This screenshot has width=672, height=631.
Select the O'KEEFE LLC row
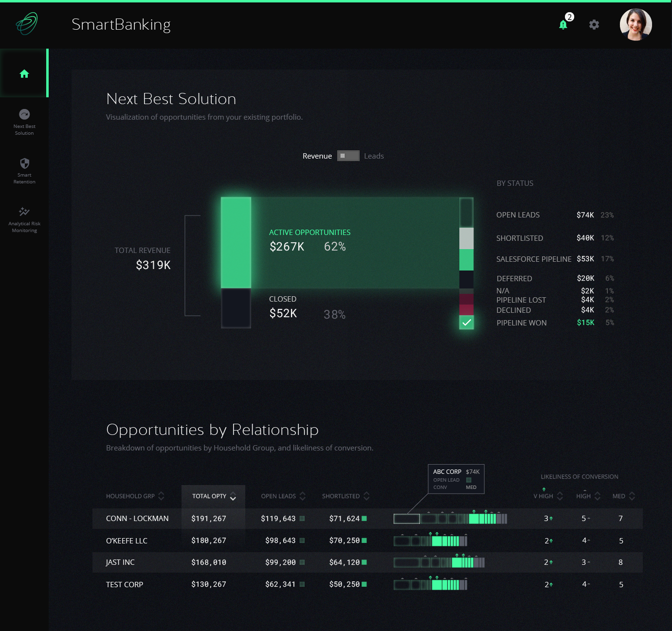point(367,541)
